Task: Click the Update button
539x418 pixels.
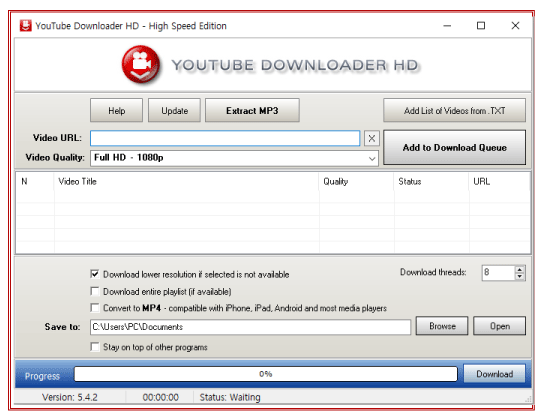Action: click(x=174, y=111)
